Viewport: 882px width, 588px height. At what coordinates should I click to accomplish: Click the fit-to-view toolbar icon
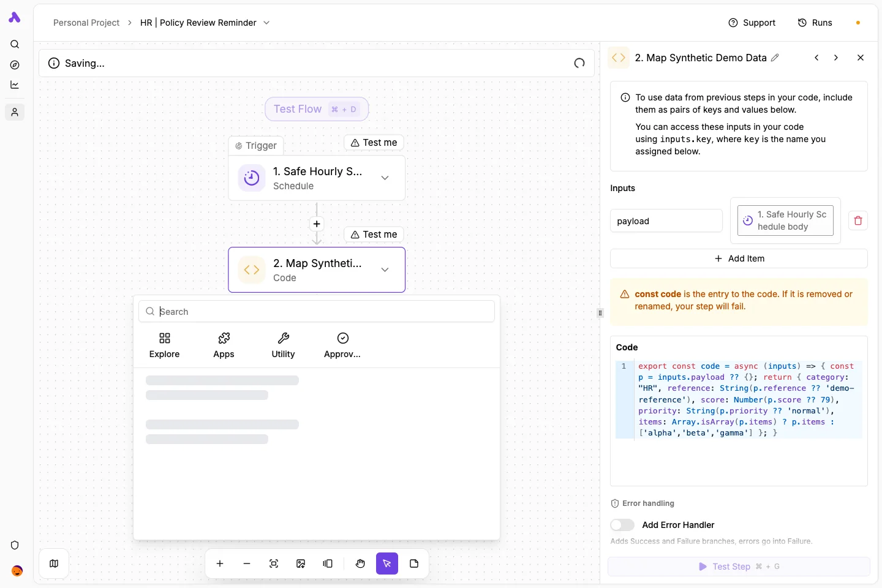click(x=274, y=563)
